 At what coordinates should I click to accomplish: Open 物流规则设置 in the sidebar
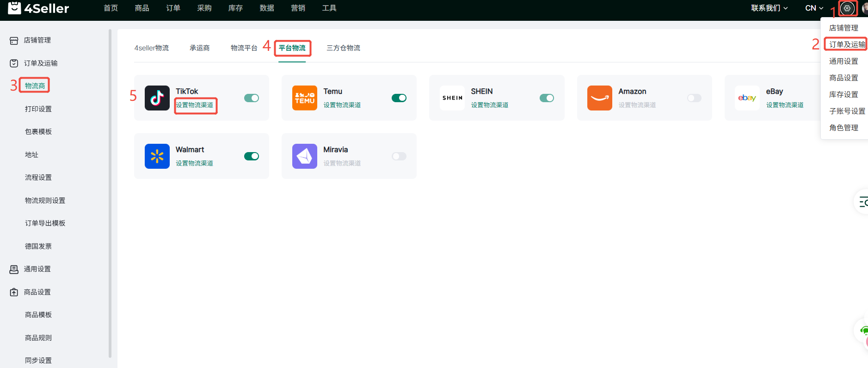click(x=45, y=201)
